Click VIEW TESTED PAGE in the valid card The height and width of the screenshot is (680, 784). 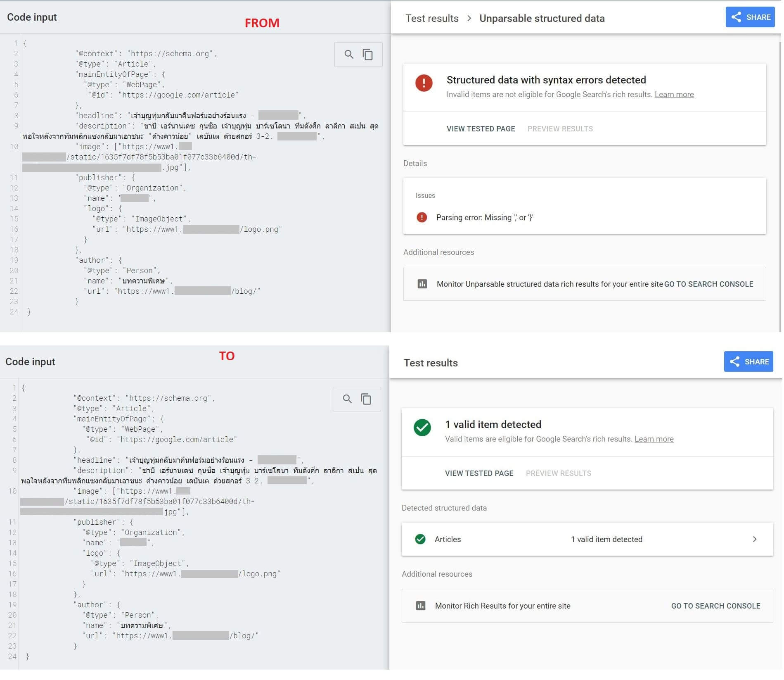(x=479, y=473)
